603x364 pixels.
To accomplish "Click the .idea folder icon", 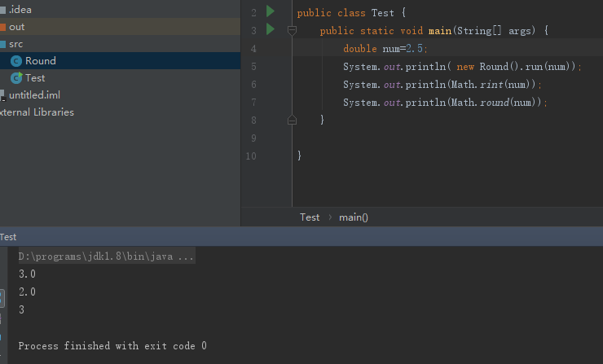I will tap(2, 10).
